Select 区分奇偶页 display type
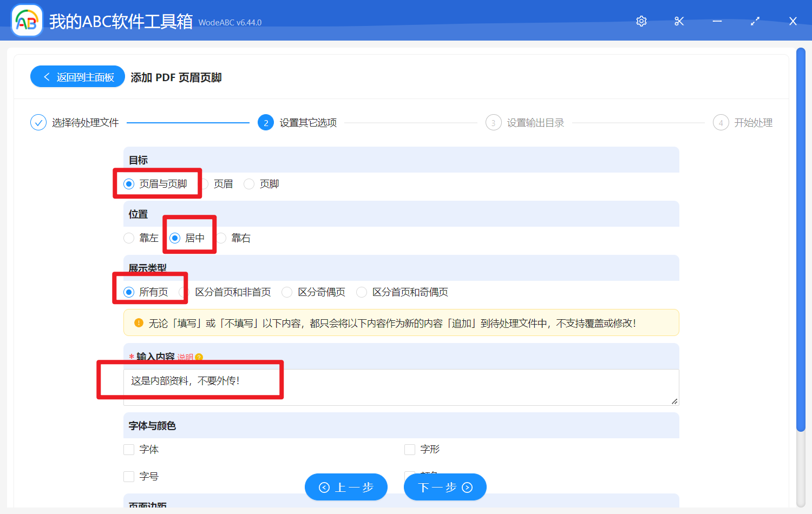 point(287,292)
